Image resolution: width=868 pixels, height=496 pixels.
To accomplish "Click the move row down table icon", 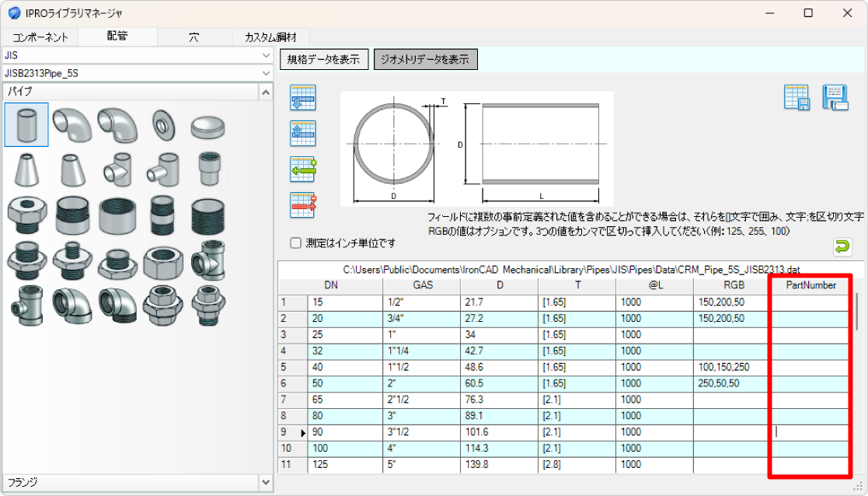I will click(302, 99).
